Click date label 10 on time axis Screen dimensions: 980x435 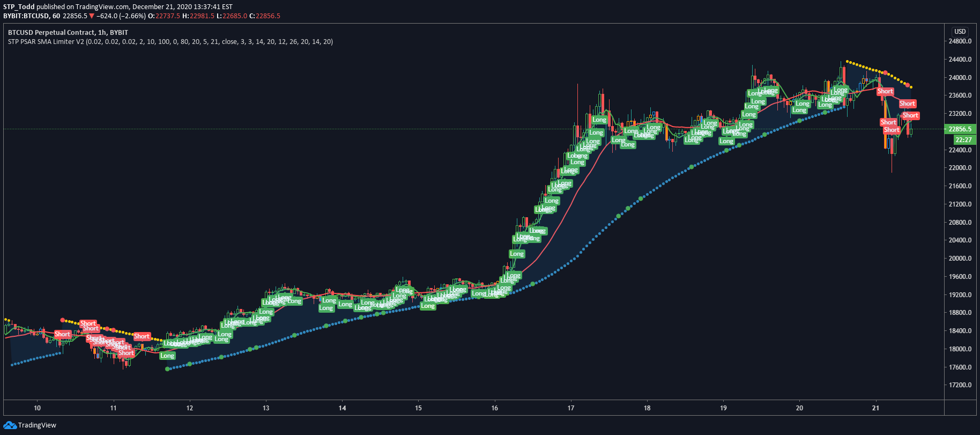[x=37, y=408]
